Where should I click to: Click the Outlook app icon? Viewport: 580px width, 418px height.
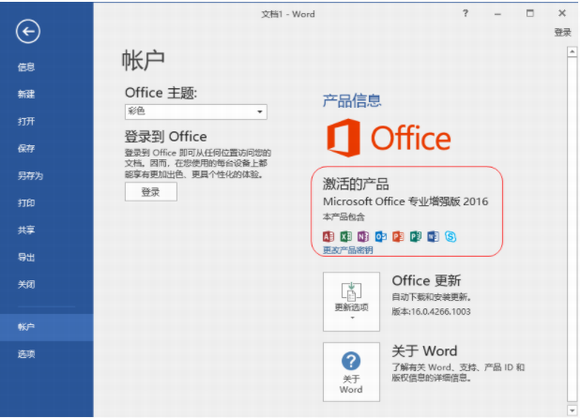[x=381, y=236]
